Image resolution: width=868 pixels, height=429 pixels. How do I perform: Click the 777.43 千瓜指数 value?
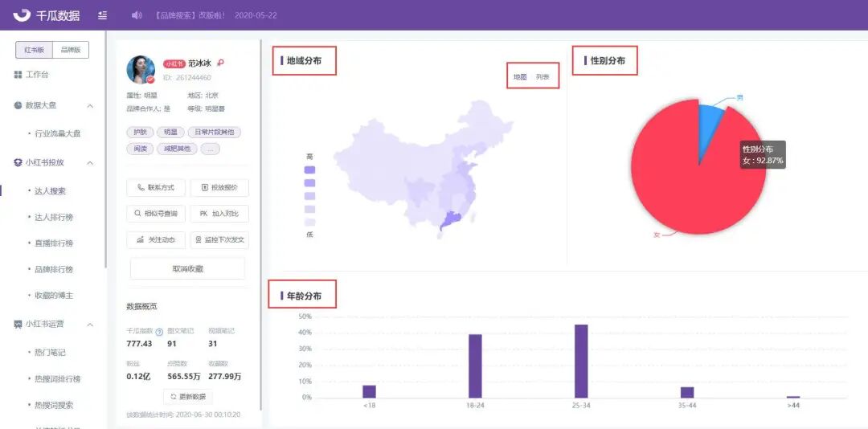point(140,344)
